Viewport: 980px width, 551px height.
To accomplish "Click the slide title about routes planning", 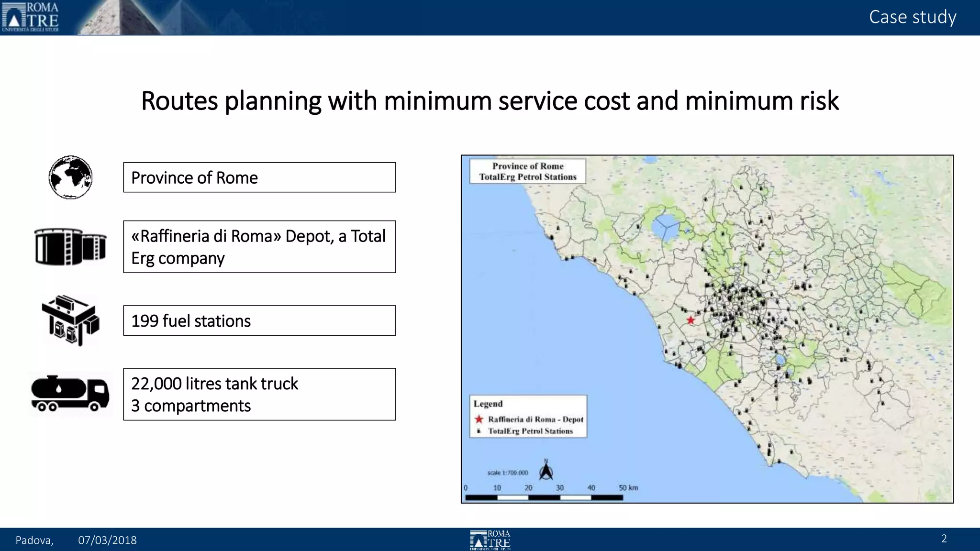I will [x=490, y=101].
